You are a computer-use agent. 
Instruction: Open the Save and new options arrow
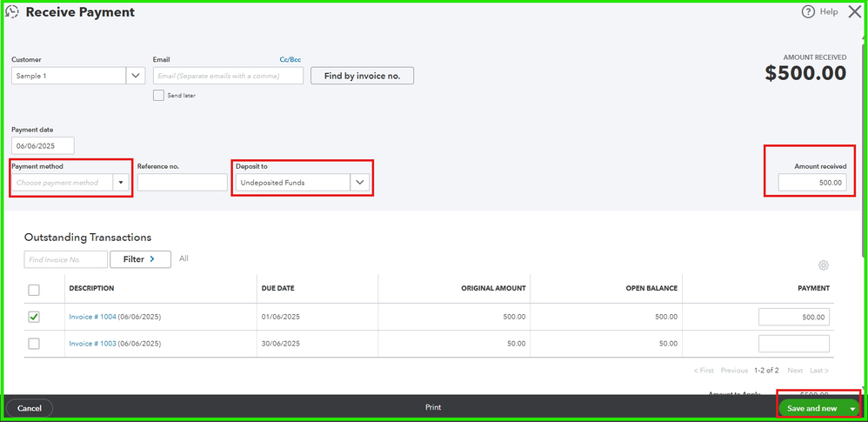click(x=852, y=409)
